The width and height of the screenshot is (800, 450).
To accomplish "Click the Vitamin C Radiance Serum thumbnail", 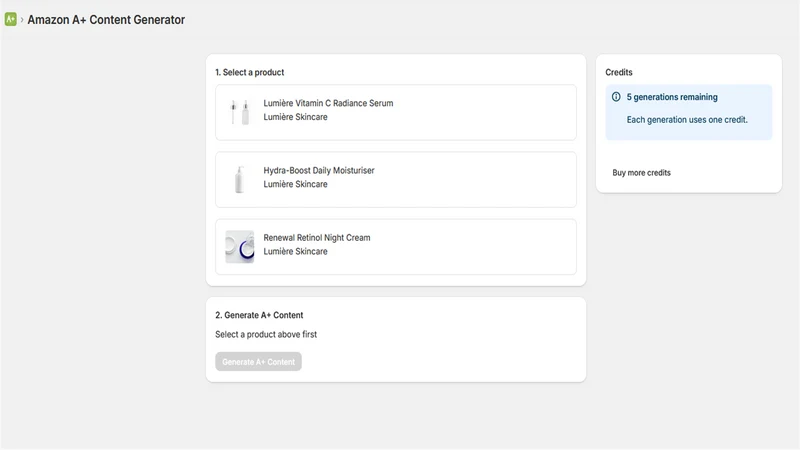I will tap(240, 112).
